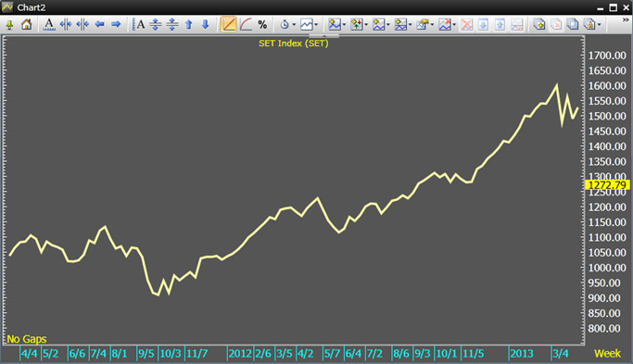Click the home icon in toolbar
This screenshot has height=364, width=633.
tap(27, 25)
